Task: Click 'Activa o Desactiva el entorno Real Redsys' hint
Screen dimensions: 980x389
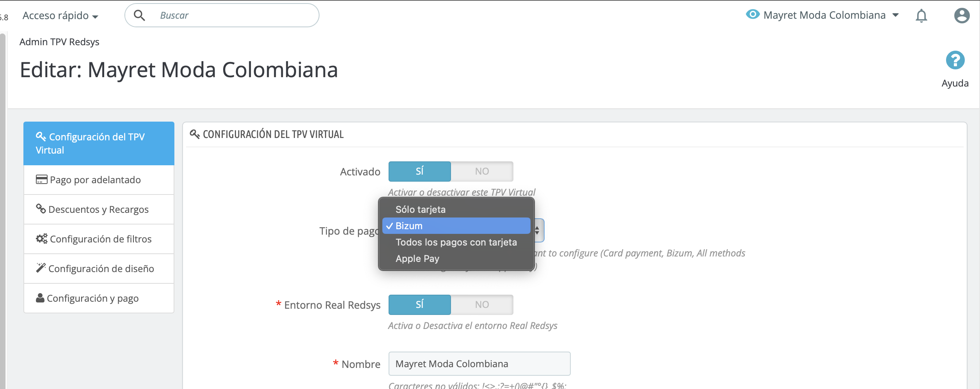Action: pyautogui.click(x=472, y=325)
